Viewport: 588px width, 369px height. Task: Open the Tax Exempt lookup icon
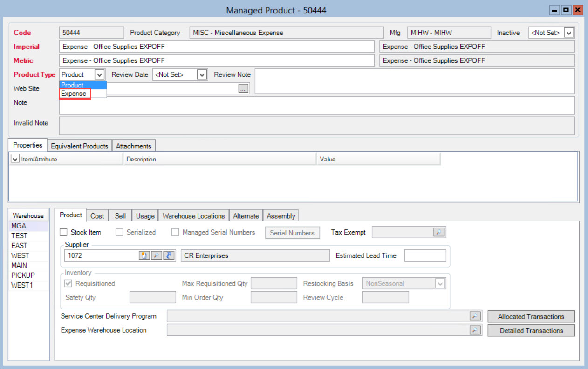click(x=439, y=232)
